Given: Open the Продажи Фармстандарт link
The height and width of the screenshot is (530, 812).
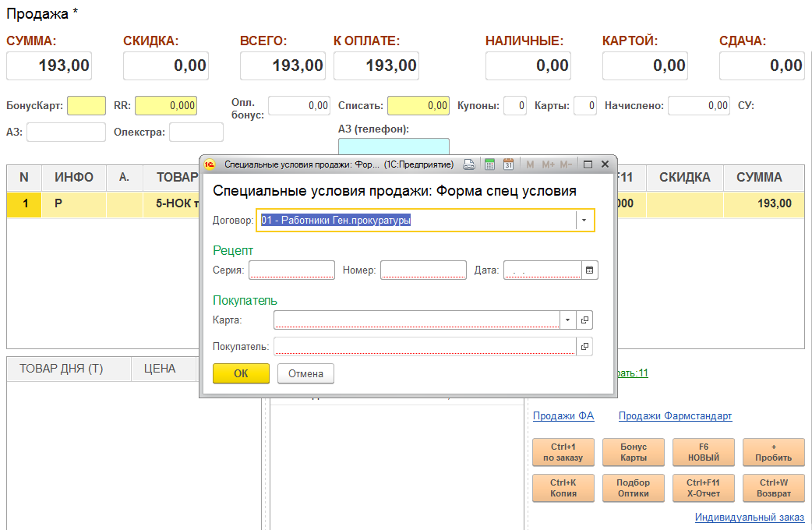Looking at the screenshot, I should (x=675, y=416).
